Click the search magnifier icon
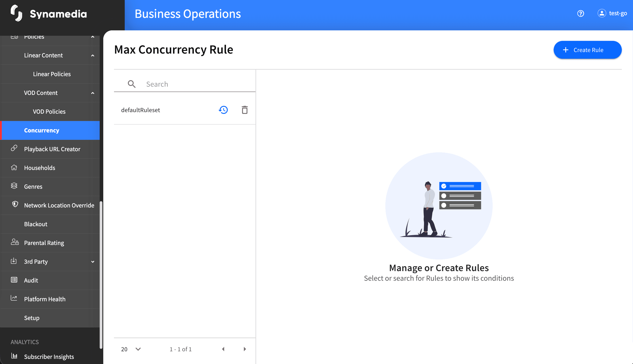The image size is (633, 364). pyautogui.click(x=132, y=84)
